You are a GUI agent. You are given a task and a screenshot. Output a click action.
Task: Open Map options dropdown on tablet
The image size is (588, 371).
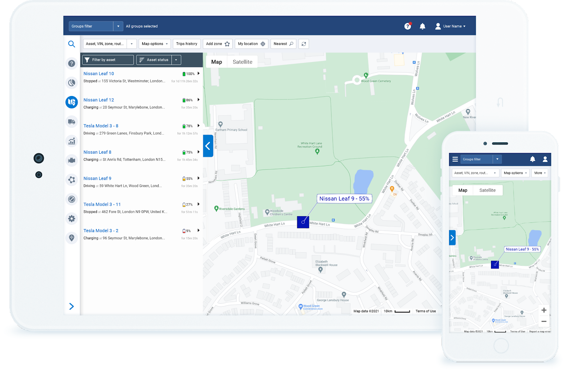coord(155,44)
